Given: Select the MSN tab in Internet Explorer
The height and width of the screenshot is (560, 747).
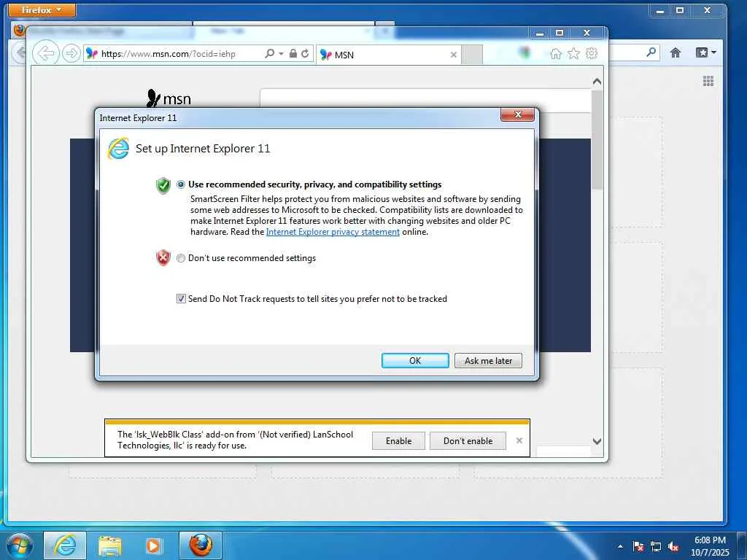Looking at the screenshot, I should tap(388, 55).
